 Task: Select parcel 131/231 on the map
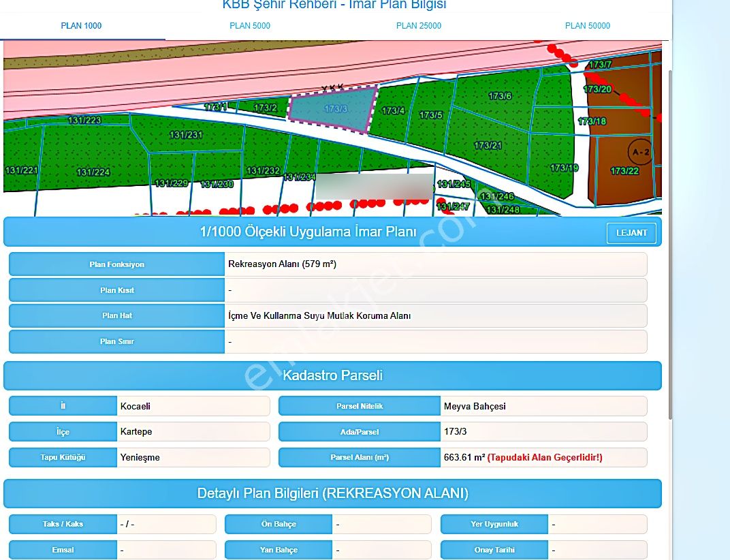186,136
